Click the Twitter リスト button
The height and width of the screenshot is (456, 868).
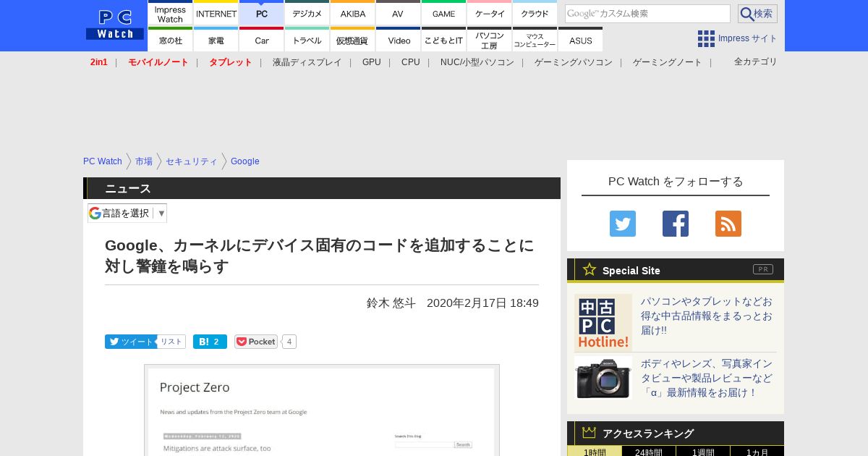pos(171,342)
